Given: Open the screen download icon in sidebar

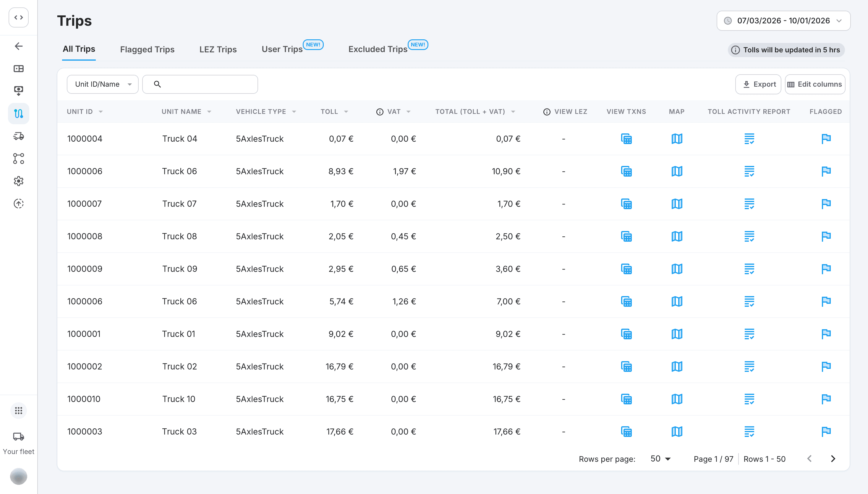Looking at the screenshot, I should (x=19, y=91).
